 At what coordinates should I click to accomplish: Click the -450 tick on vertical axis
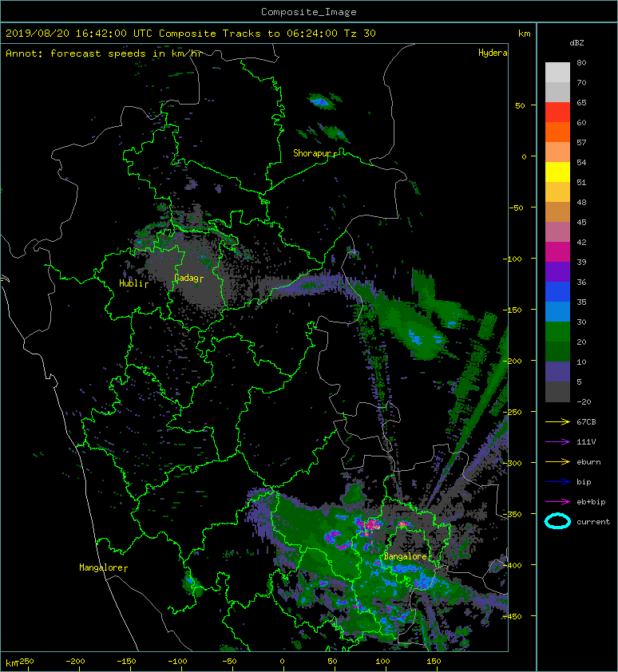tap(512, 617)
